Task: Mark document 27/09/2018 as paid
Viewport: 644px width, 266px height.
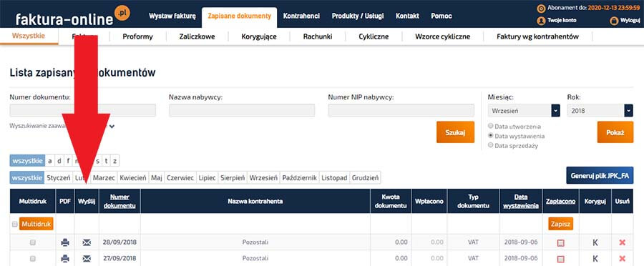Action: point(560,259)
